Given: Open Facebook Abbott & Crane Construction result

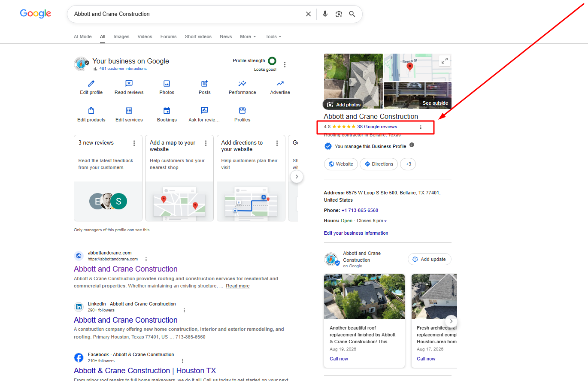Looking at the screenshot, I should [x=145, y=371].
